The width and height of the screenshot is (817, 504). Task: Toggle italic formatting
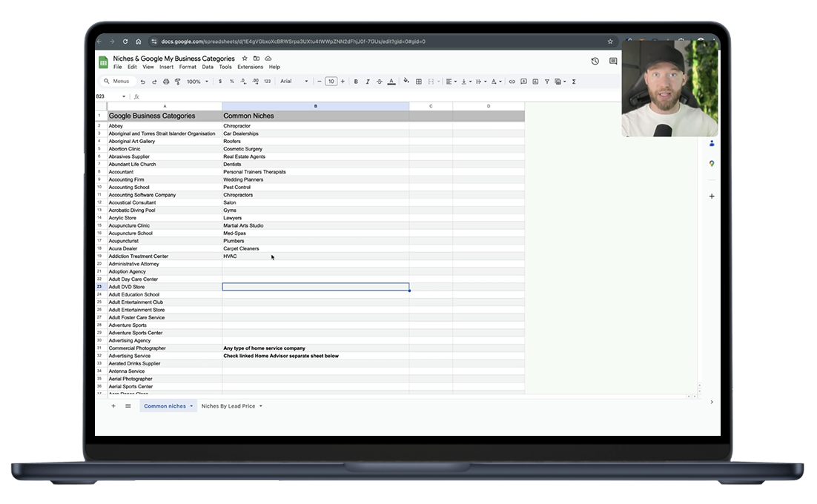pyautogui.click(x=367, y=82)
